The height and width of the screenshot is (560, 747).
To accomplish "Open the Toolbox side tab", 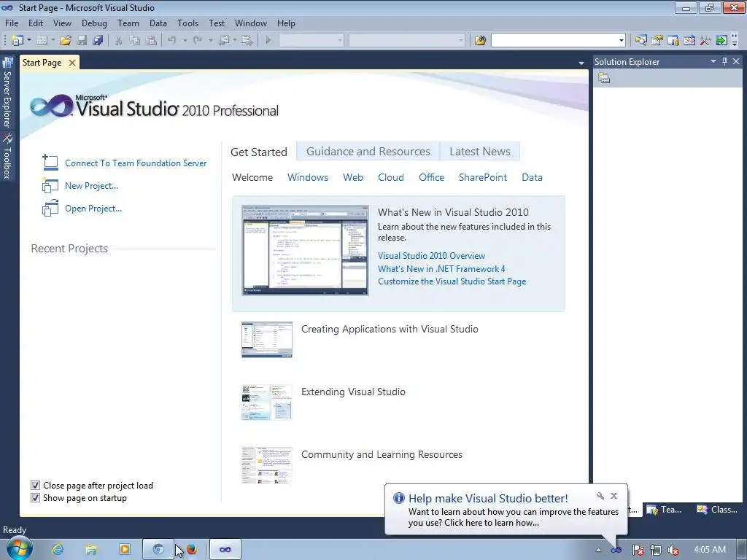I will [7, 156].
